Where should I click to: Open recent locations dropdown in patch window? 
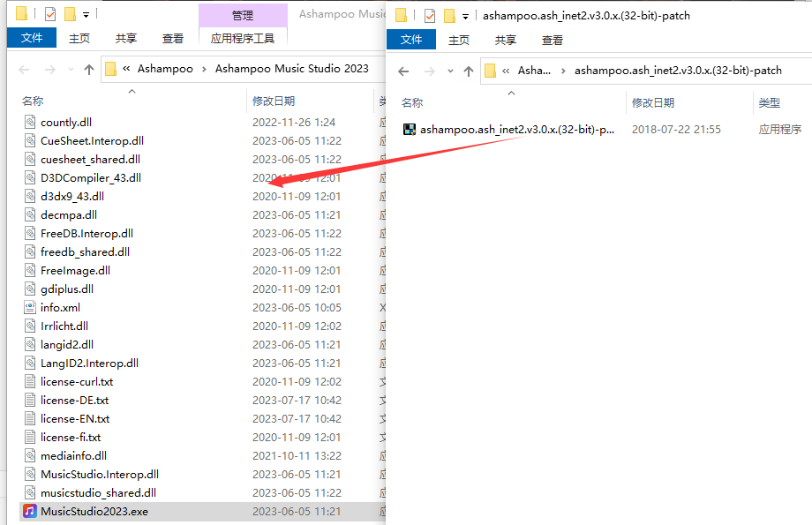pyautogui.click(x=450, y=71)
